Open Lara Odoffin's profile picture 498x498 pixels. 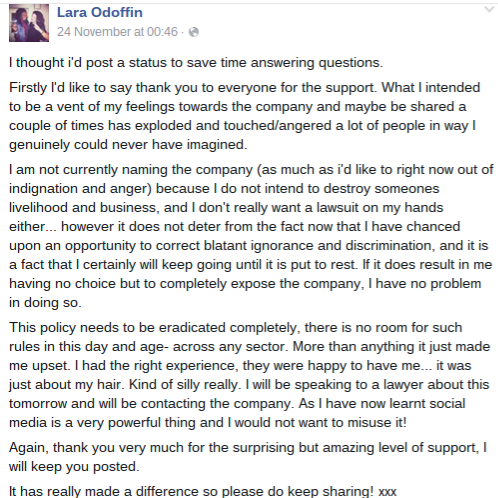[29, 23]
